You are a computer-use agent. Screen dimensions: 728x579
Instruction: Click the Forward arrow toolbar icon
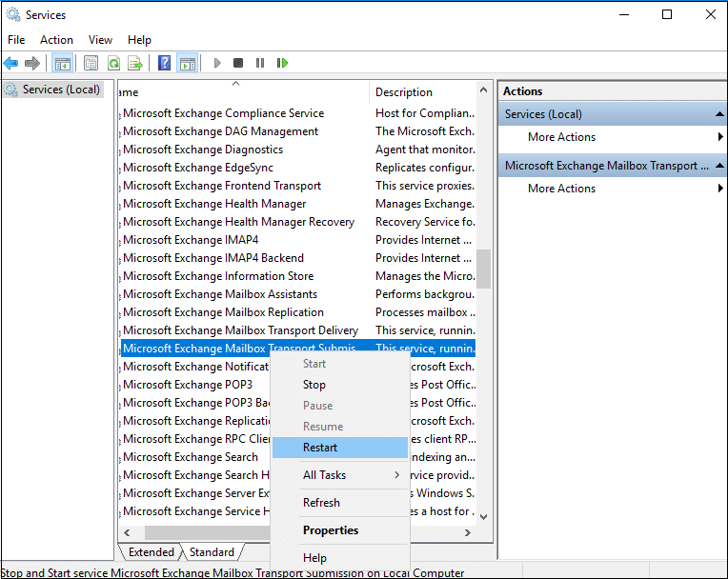[32, 63]
